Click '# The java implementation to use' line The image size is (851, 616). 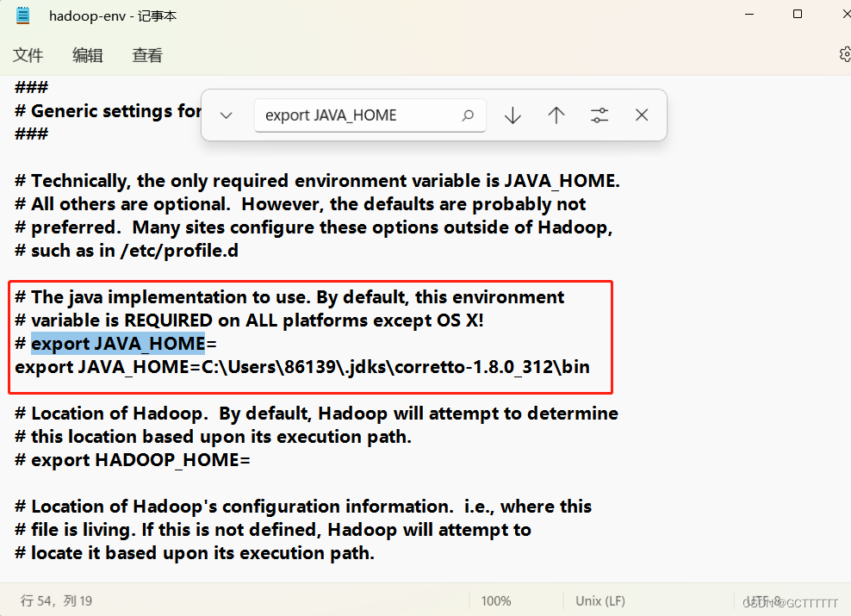pos(289,297)
